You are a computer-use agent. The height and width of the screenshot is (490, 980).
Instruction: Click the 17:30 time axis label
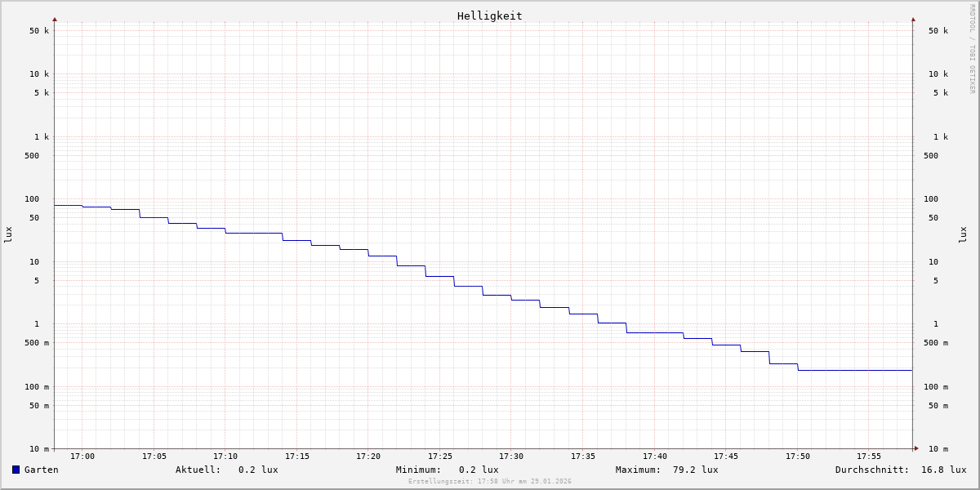click(x=511, y=457)
